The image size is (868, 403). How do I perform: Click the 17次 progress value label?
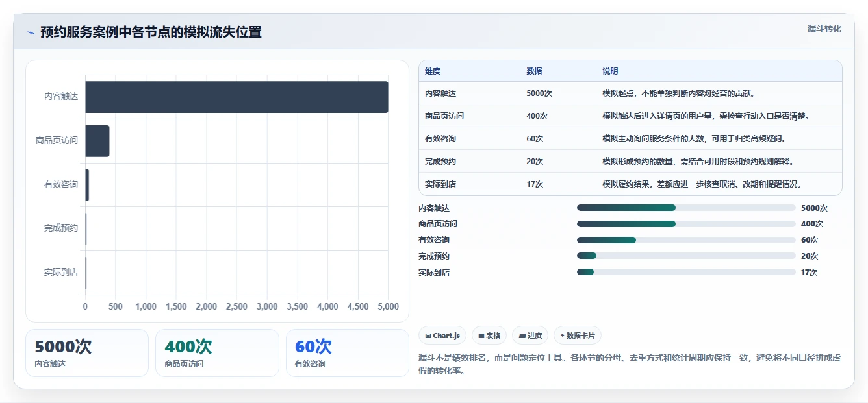[x=809, y=273]
